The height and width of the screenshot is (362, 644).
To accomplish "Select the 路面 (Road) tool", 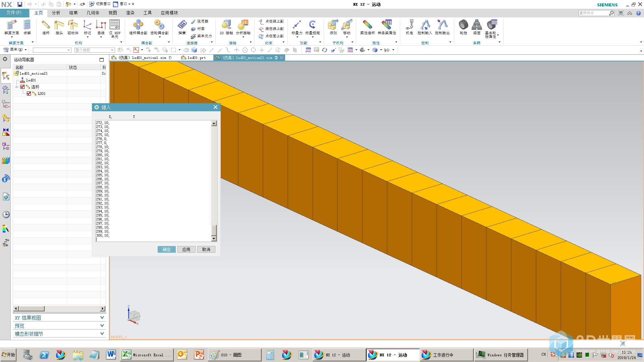I will tap(477, 27).
